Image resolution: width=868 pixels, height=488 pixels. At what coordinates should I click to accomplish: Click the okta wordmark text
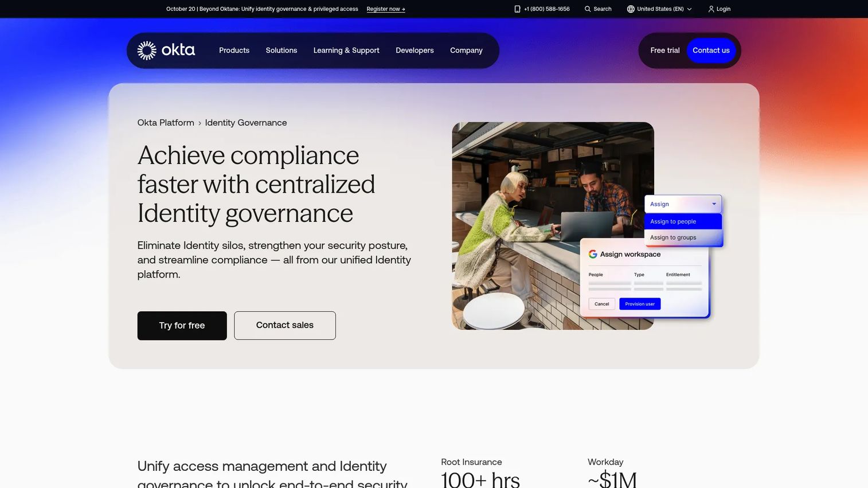tap(178, 50)
